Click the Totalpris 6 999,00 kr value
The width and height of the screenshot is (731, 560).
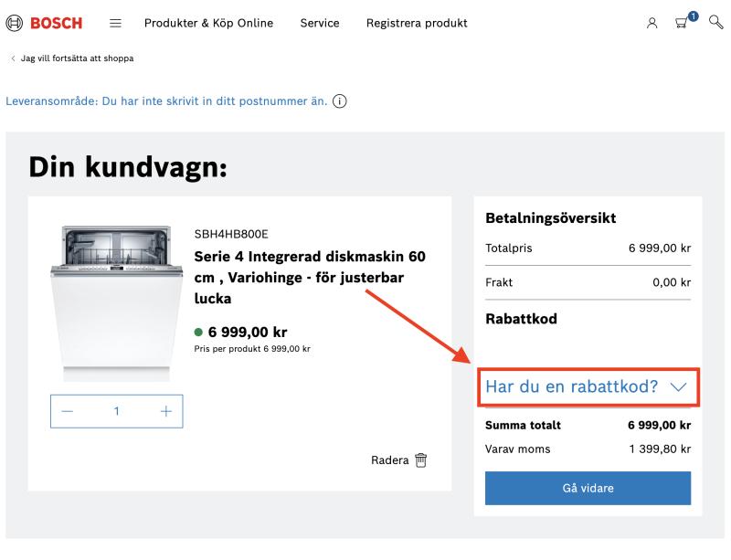[x=660, y=248]
